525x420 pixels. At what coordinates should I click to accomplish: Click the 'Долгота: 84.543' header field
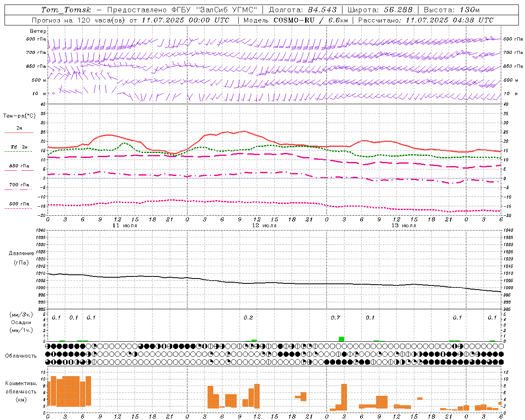[x=303, y=10]
